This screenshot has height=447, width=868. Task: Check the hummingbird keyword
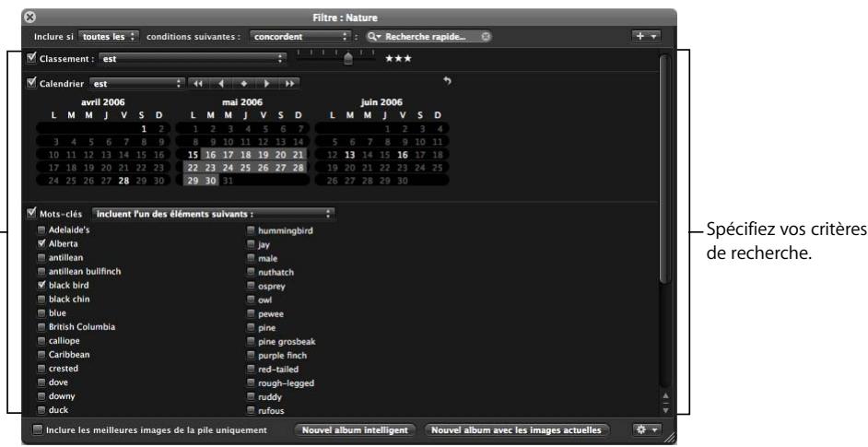[251, 229]
